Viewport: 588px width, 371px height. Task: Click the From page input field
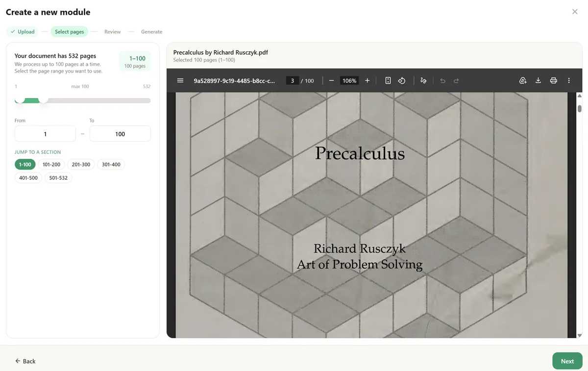tap(45, 134)
